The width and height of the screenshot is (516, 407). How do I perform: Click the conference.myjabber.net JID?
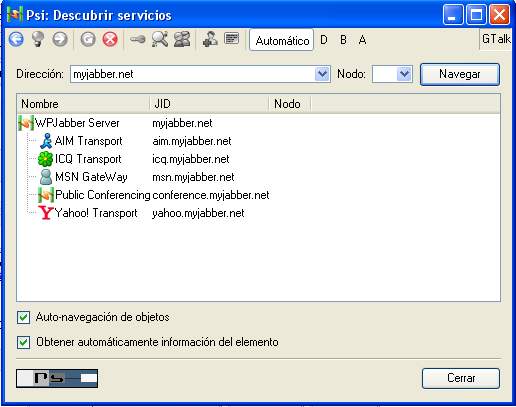click(211, 195)
